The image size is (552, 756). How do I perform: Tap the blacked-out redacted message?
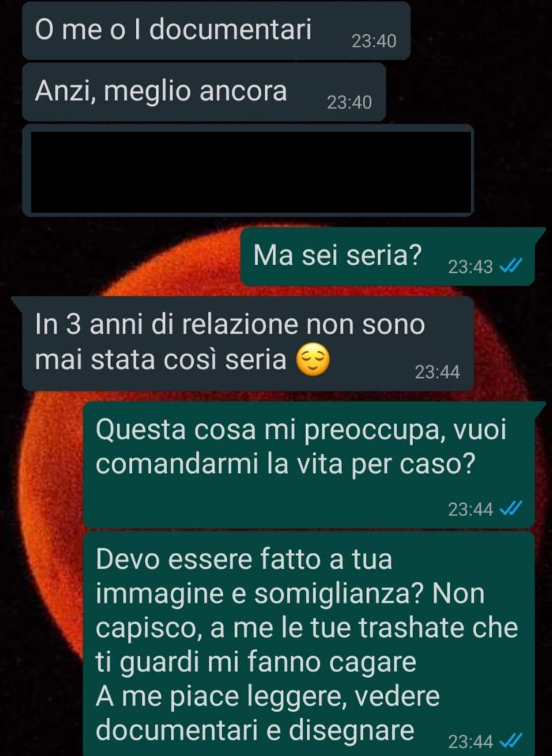[x=248, y=170]
